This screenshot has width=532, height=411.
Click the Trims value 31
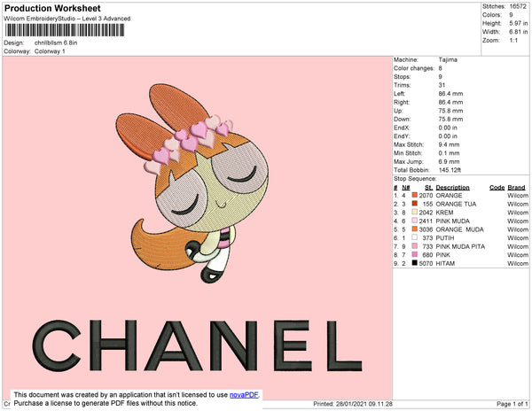click(x=442, y=85)
